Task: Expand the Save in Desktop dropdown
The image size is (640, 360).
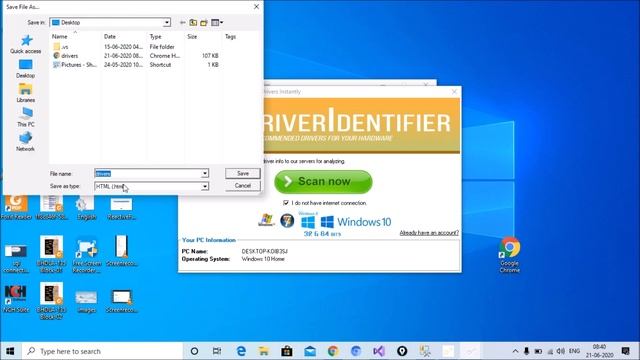Action: pos(167,22)
